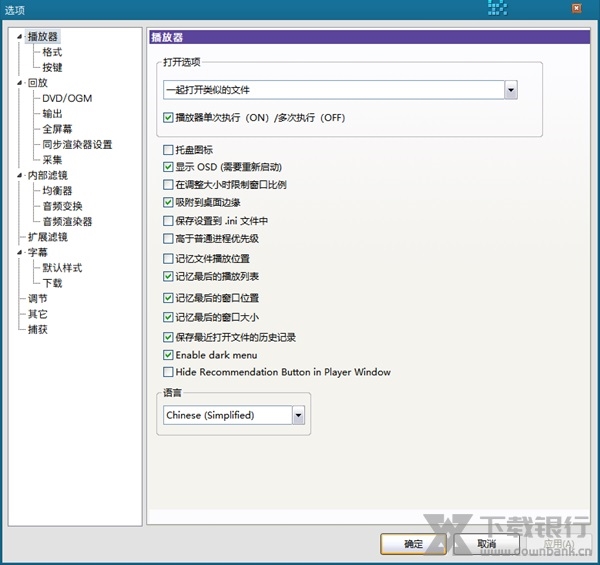
Task: Open the DVD/OGM settings page
Action: (x=67, y=98)
